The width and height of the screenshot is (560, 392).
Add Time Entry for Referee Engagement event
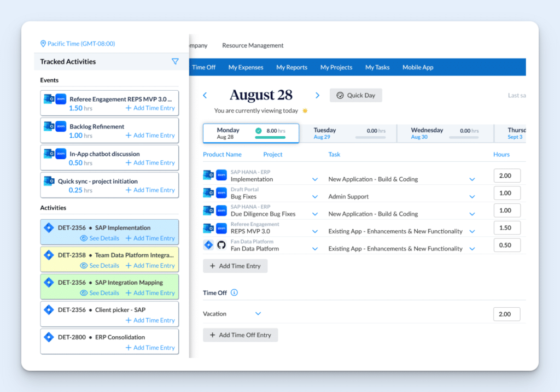click(150, 108)
